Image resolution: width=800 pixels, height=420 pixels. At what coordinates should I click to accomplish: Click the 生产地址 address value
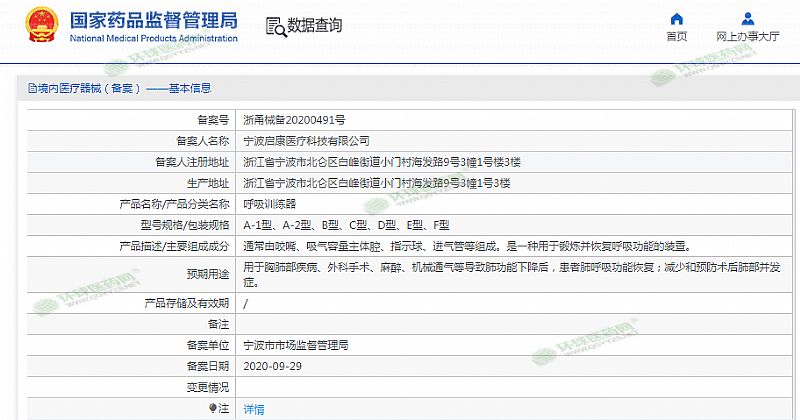click(377, 183)
